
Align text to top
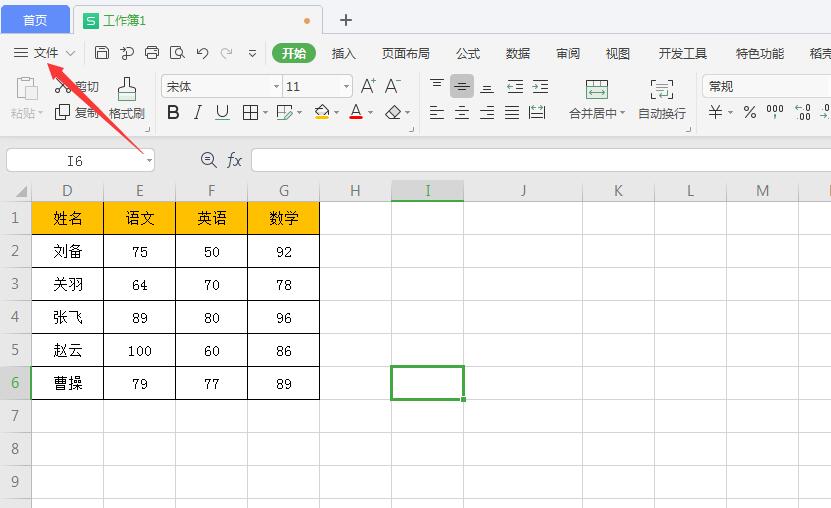[x=437, y=85]
